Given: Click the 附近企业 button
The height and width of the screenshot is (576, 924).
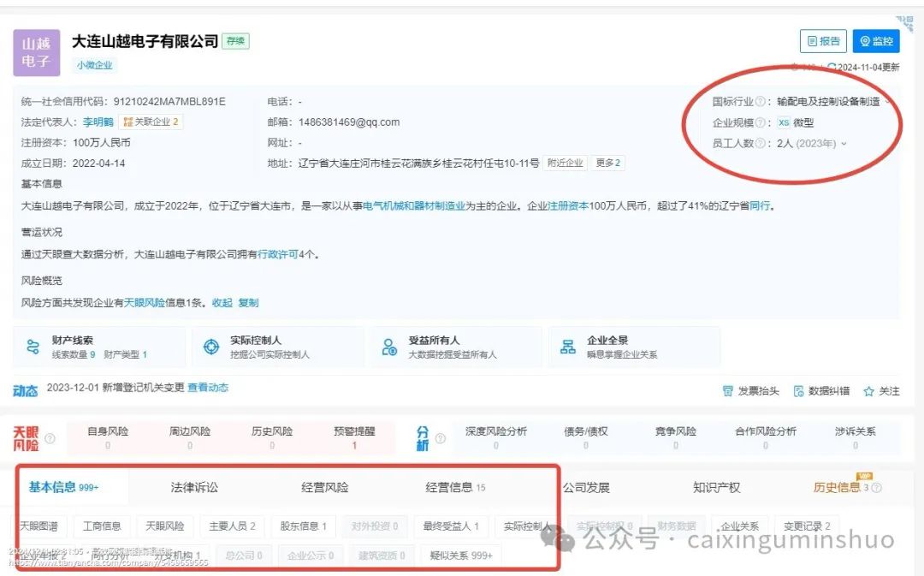Looking at the screenshot, I should tap(566, 163).
